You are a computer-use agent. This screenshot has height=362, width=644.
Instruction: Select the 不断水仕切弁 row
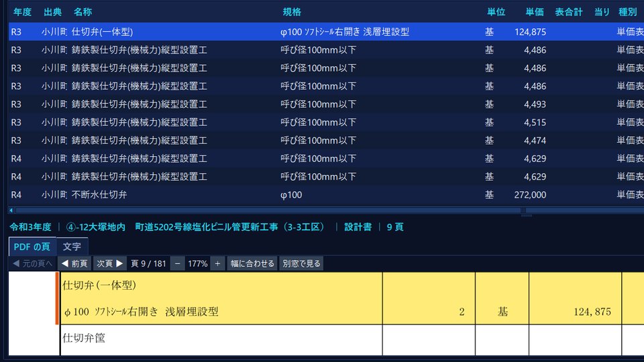[x=326, y=194]
